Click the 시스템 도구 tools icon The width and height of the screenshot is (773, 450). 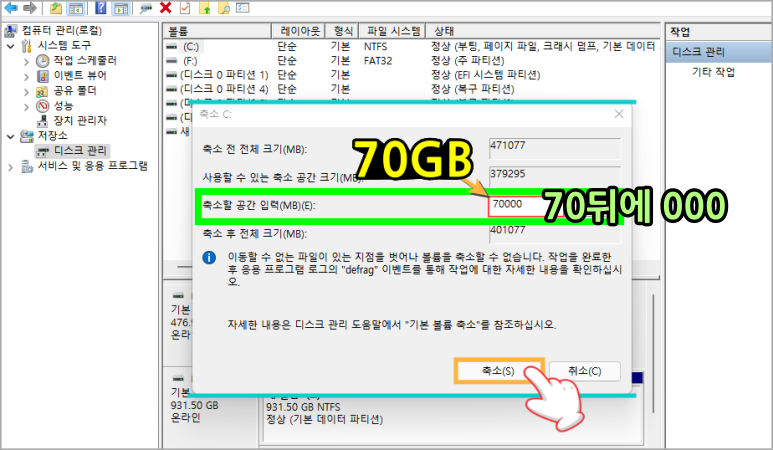[x=27, y=46]
